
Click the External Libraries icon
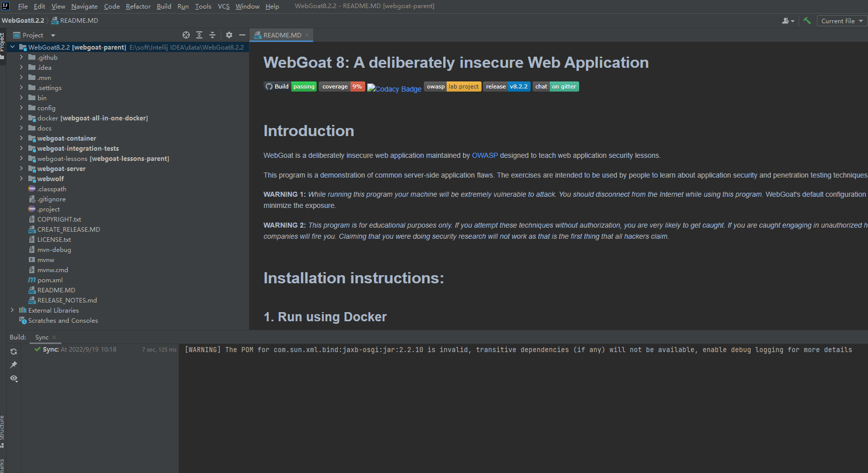[x=23, y=310]
